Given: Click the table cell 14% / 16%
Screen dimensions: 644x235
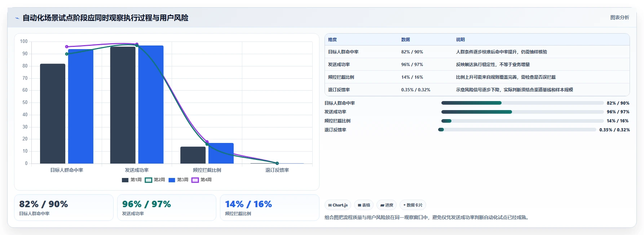Looking at the screenshot, I should coord(412,77).
